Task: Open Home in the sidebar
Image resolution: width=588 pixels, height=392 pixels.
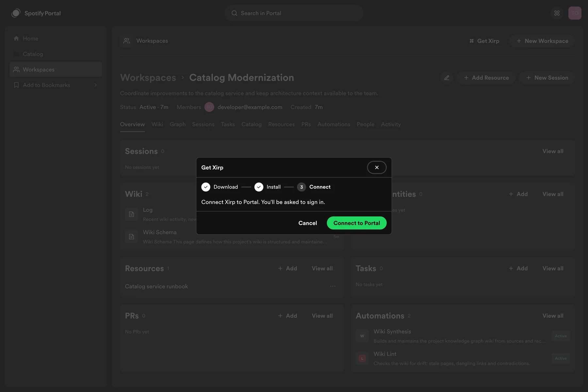Action: click(56, 39)
